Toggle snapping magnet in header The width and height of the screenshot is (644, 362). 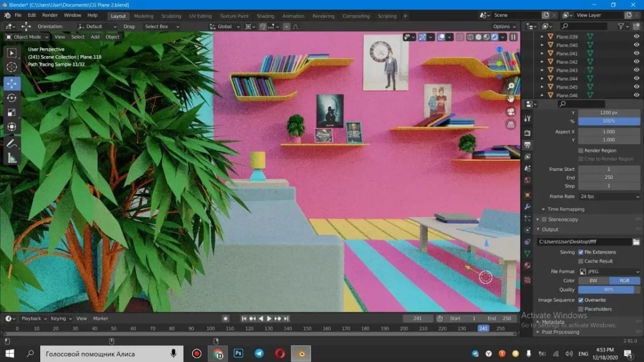click(262, 26)
